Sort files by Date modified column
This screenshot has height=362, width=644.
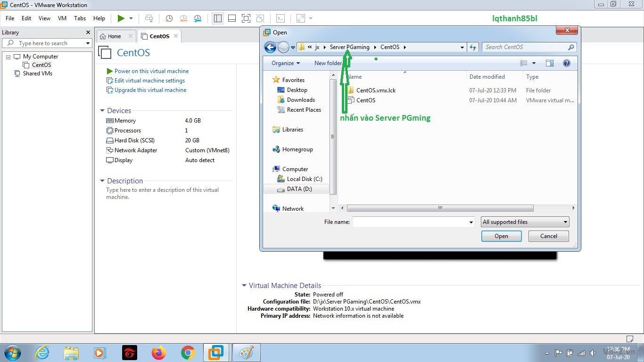pos(487,77)
